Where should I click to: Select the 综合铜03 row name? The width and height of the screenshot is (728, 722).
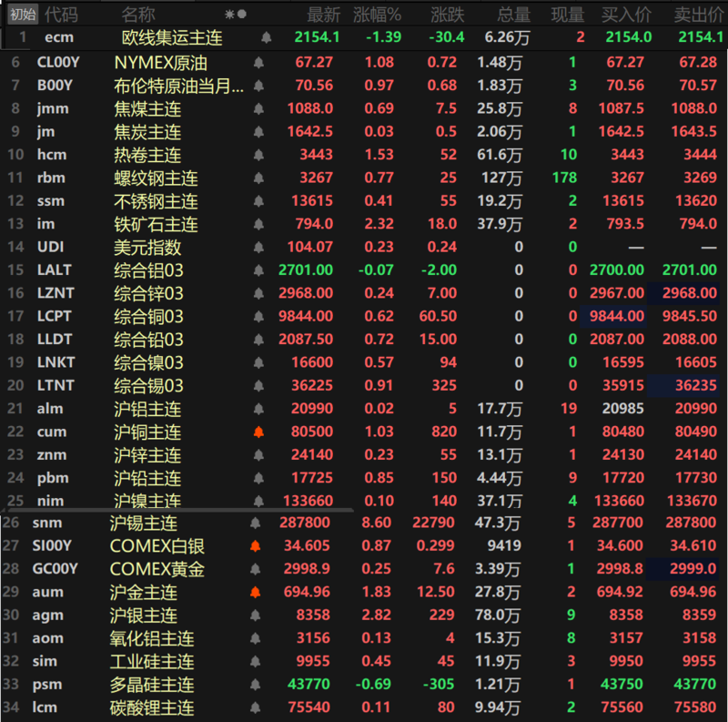148,317
